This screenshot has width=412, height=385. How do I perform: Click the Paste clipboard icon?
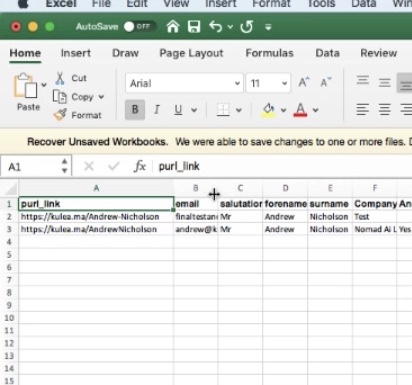(x=25, y=86)
